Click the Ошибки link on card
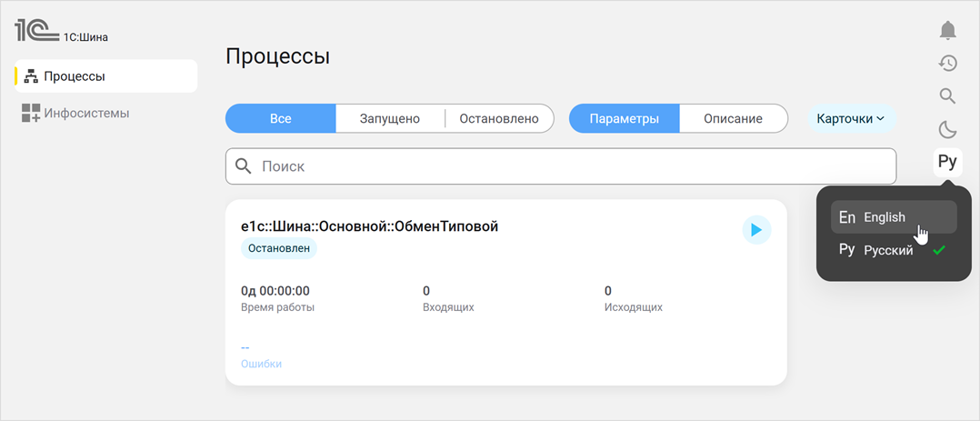Viewport: 980px width, 421px height. [x=261, y=364]
